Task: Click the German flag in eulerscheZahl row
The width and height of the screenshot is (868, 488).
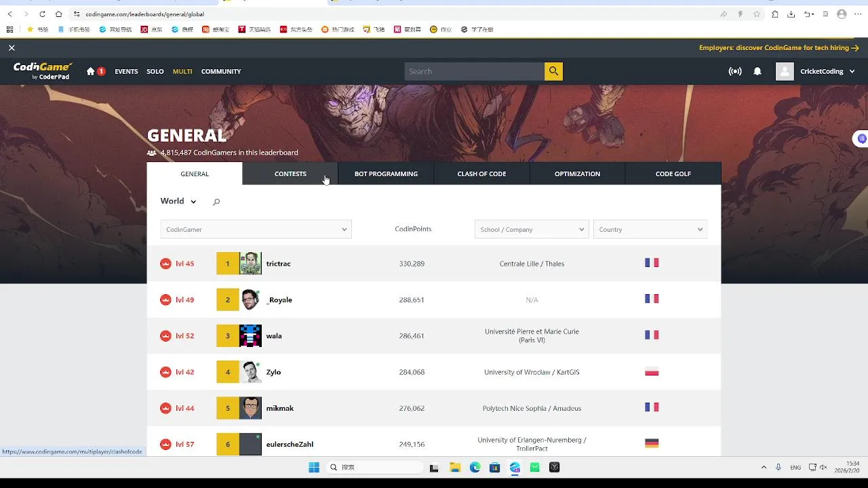Action: coord(652,443)
